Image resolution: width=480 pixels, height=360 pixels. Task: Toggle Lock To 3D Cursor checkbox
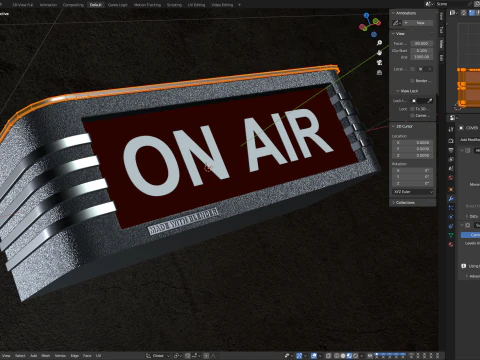tap(412, 109)
